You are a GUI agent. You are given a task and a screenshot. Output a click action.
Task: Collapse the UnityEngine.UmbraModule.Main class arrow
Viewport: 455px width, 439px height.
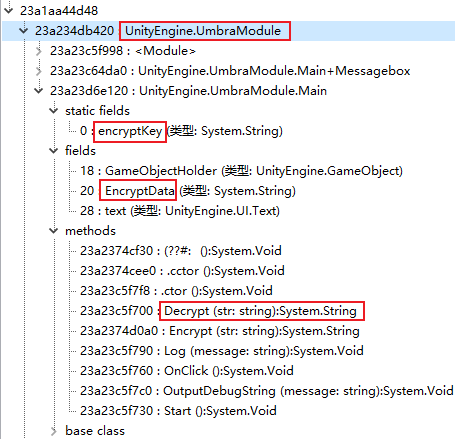point(39,90)
